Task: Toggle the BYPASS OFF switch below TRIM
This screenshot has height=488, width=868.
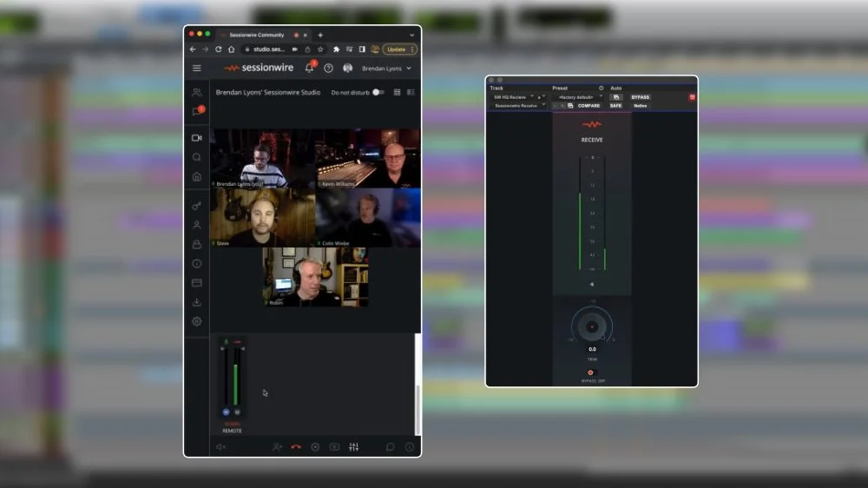Action: tap(592, 373)
